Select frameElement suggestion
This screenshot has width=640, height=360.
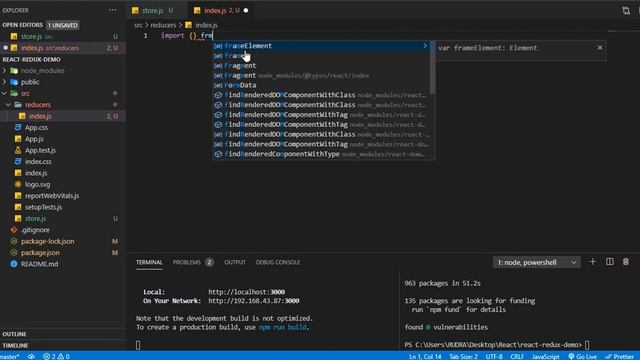(320, 46)
